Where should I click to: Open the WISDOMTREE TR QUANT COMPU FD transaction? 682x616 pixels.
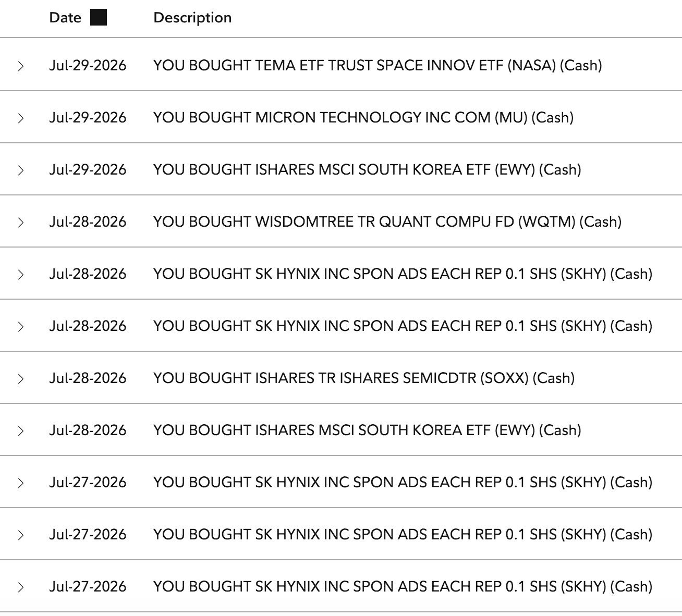point(387,222)
